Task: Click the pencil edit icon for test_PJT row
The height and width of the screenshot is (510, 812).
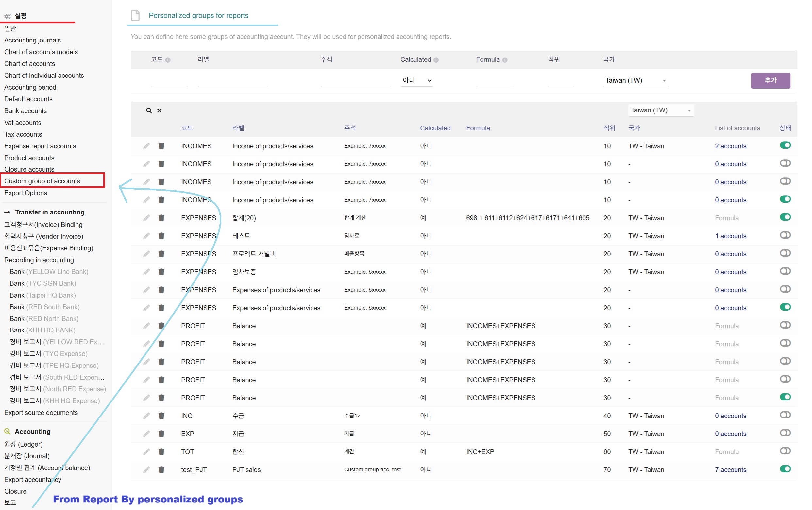Action: 146,469
